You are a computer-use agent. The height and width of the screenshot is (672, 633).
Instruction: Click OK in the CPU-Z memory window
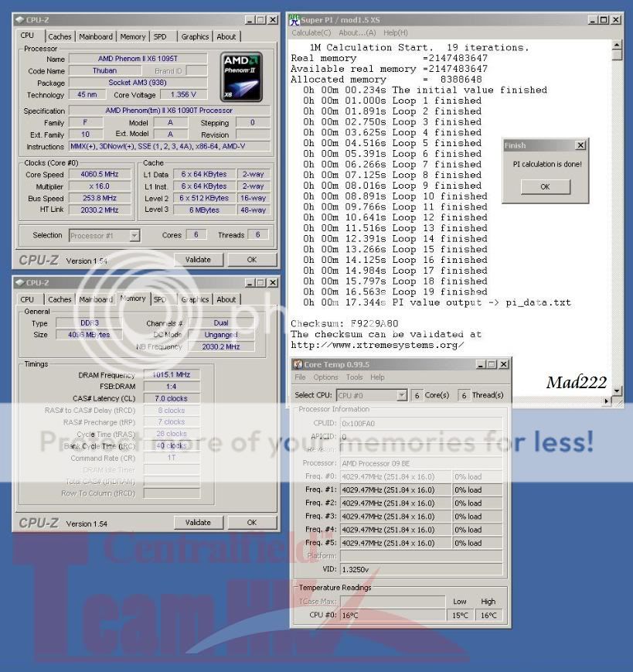[x=252, y=523]
